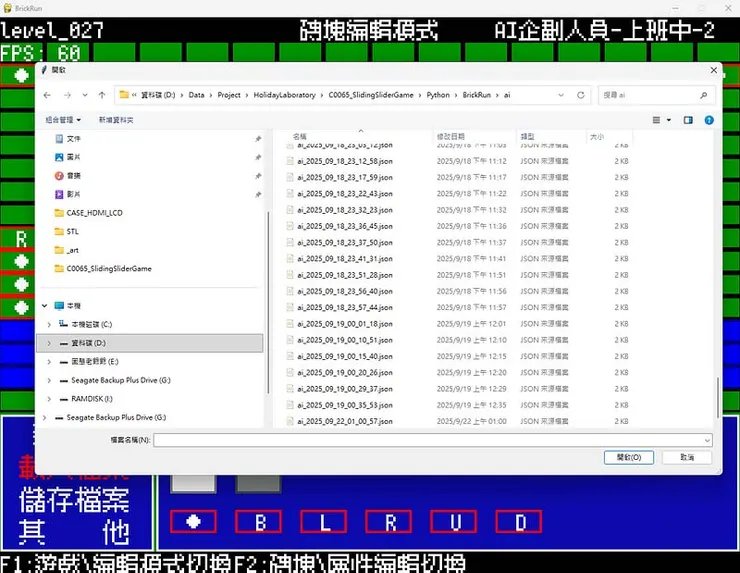Click the search magnifier icon

(704, 95)
